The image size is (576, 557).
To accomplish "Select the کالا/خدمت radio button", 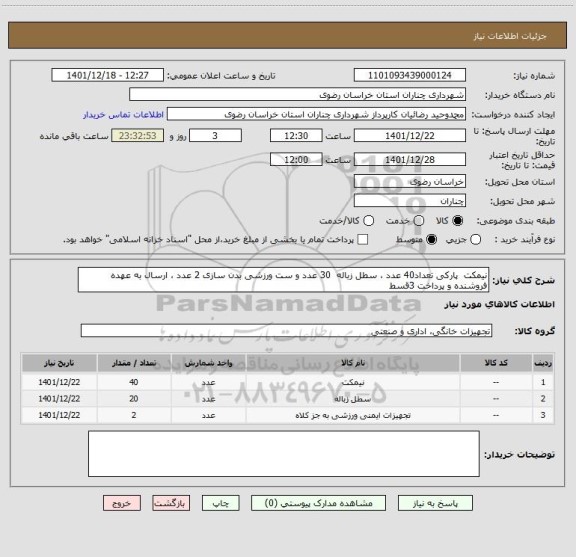I will coord(368,221).
